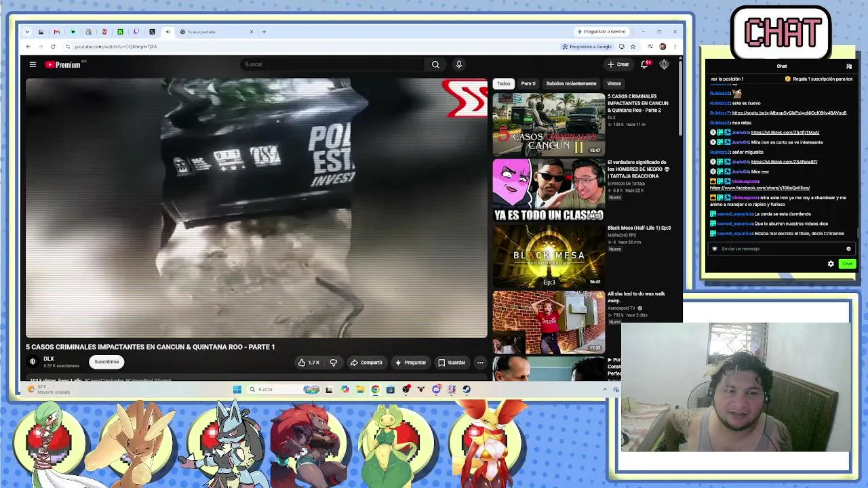Click the Suscribirse button

(x=106, y=362)
